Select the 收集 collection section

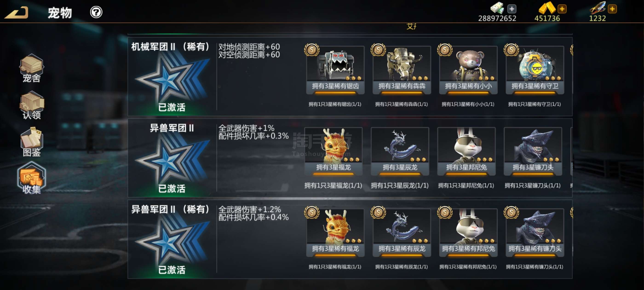[x=32, y=178]
